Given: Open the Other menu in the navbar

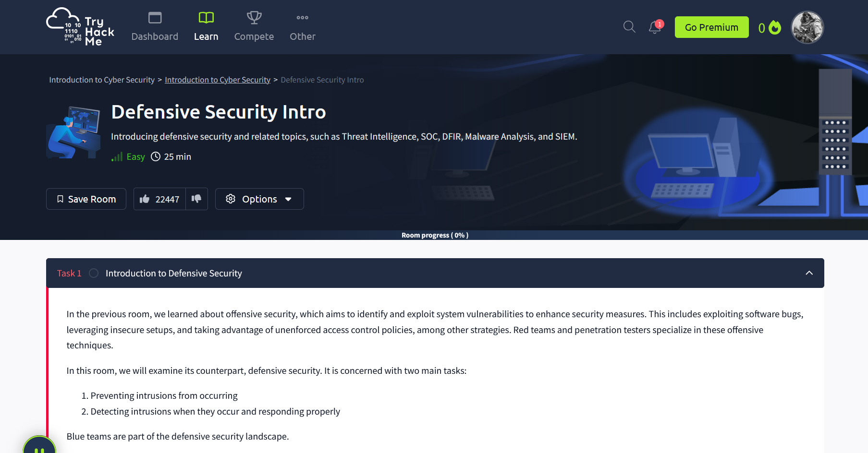Looking at the screenshot, I should coord(302,27).
